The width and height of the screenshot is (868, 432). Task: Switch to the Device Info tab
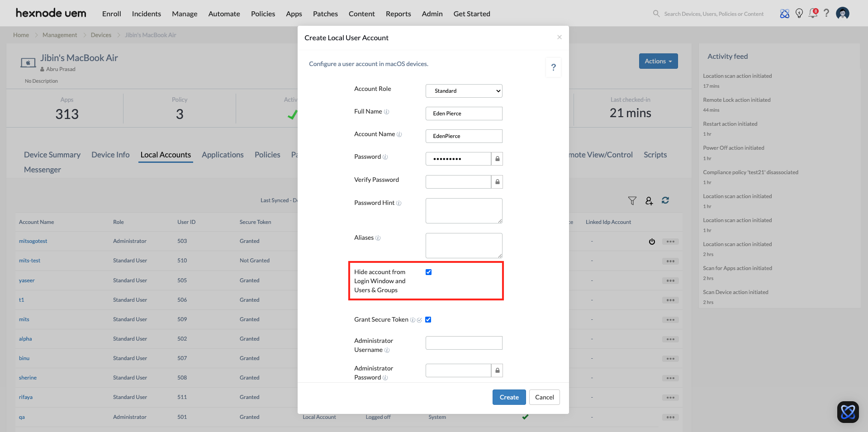coord(110,155)
